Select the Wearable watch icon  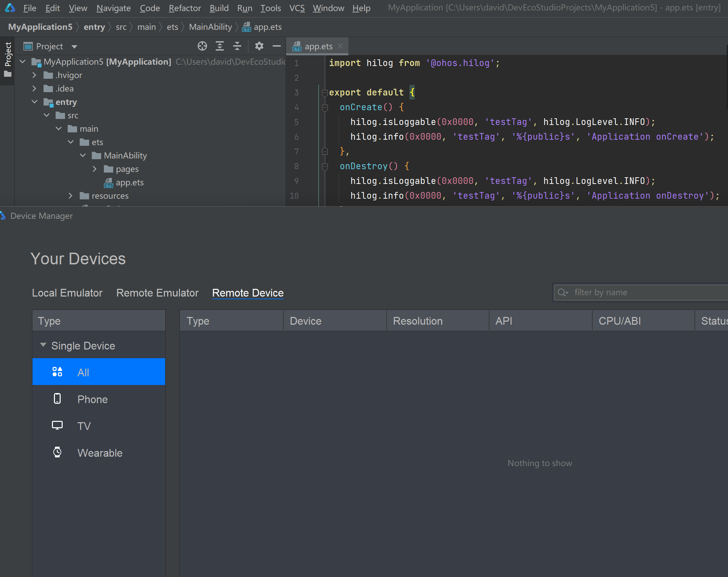click(x=57, y=452)
